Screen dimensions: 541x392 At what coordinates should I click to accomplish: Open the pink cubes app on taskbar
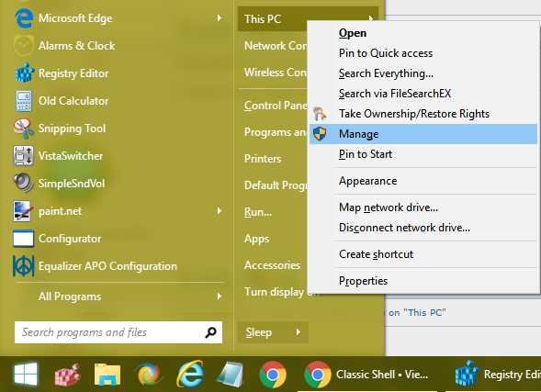(x=68, y=375)
